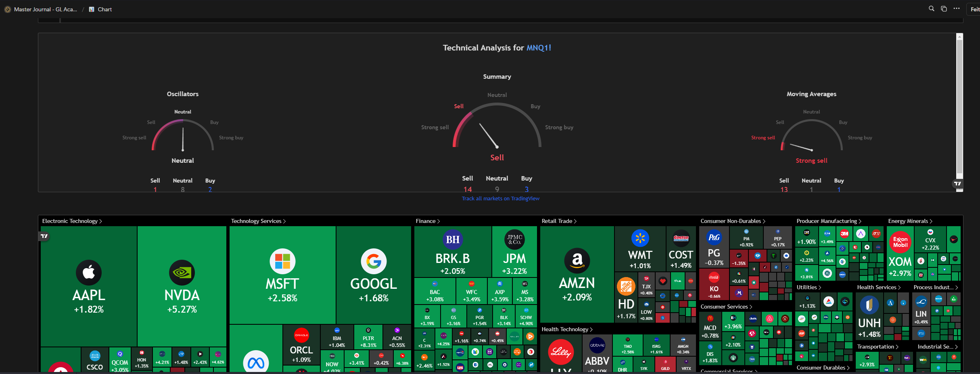Screen dimensions: 980x374
Task: Click the TradingView logo in the Technical Analysis widget
Action: (x=957, y=184)
